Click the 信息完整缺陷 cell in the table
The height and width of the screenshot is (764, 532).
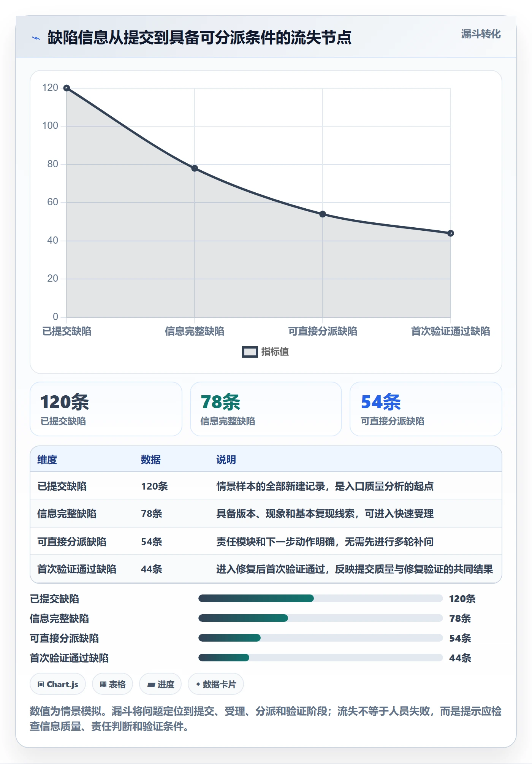click(x=67, y=514)
